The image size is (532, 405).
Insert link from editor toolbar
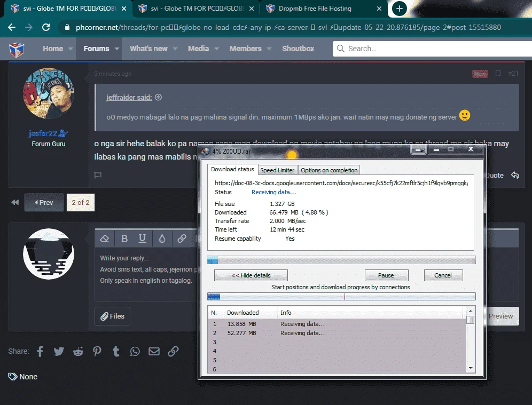[x=182, y=239]
